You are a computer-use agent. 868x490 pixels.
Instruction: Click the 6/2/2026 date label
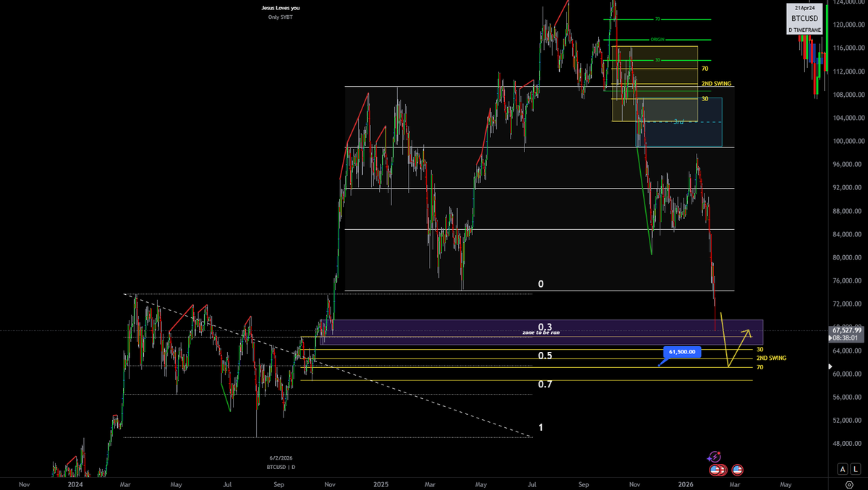280,457
